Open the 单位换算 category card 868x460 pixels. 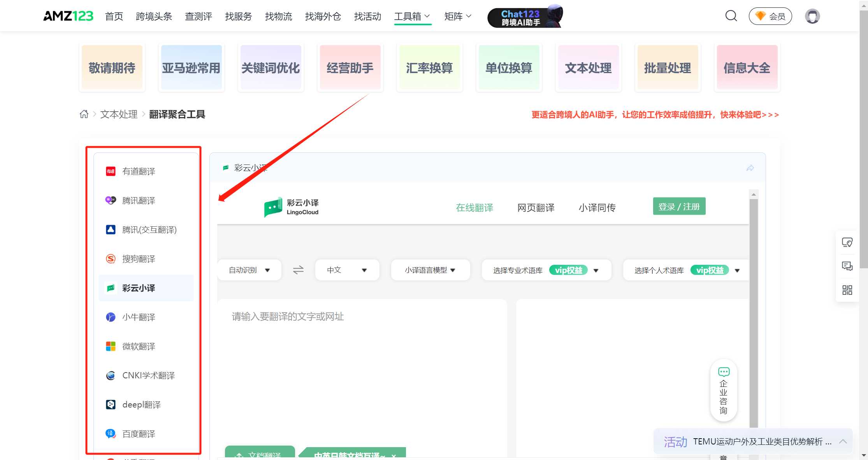[x=509, y=68]
